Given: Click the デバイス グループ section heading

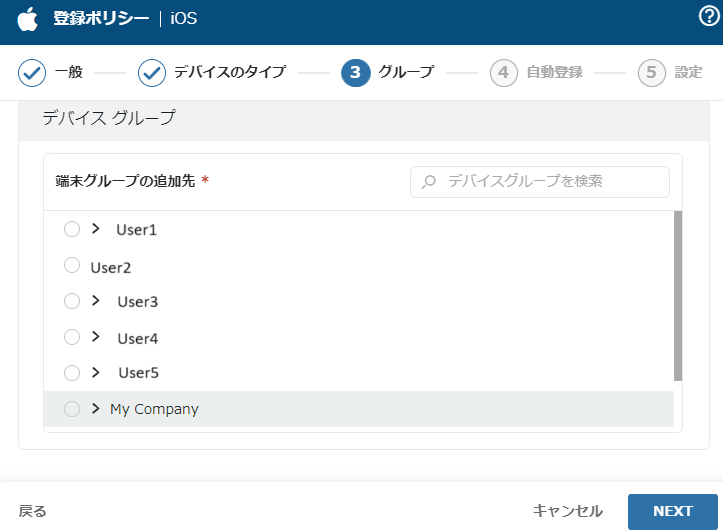Looking at the screenshot, I should click(109, 118).
